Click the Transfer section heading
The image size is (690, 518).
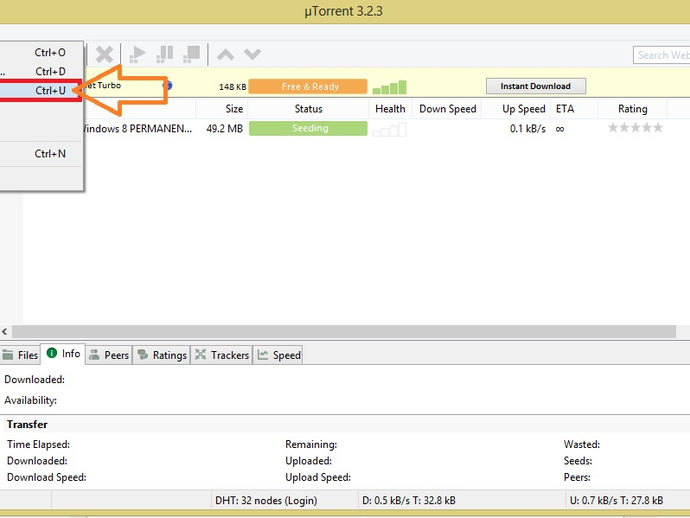pyautogui.click(x=27, y=424)
